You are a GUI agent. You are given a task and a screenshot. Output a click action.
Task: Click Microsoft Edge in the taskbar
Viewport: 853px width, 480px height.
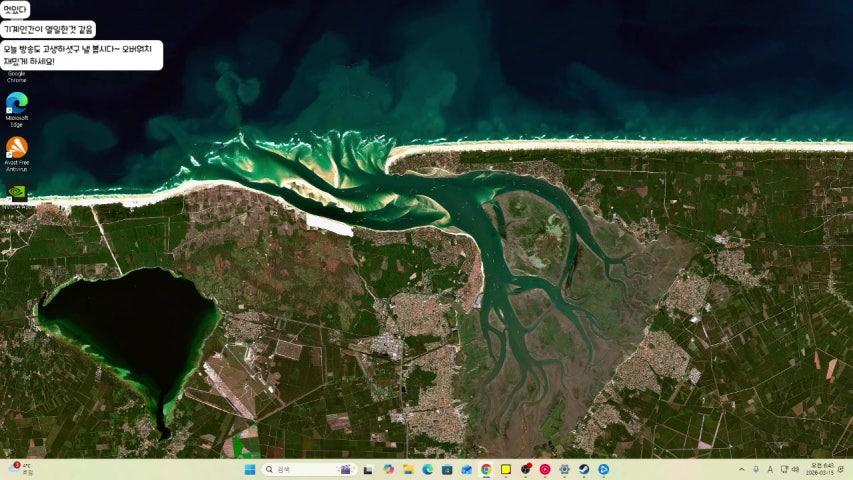pyautogui.click(x=427, y=469)
